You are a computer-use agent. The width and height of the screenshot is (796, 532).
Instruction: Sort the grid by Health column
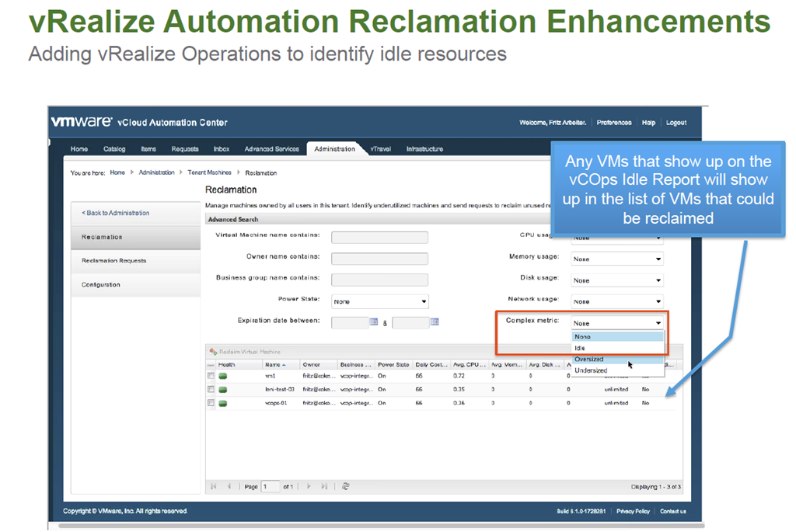tap(239, 365)
